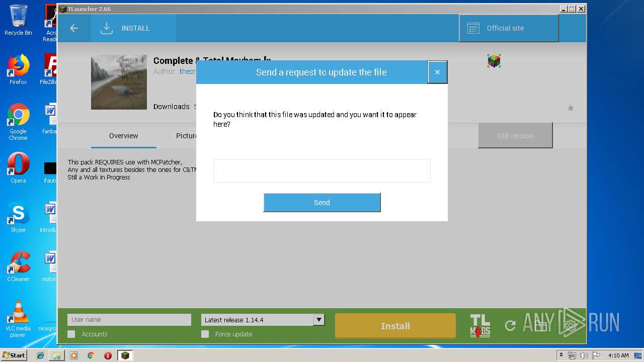Click the colorful cube icon
Viewport: 644px width, 362px height.
point(494,61)
